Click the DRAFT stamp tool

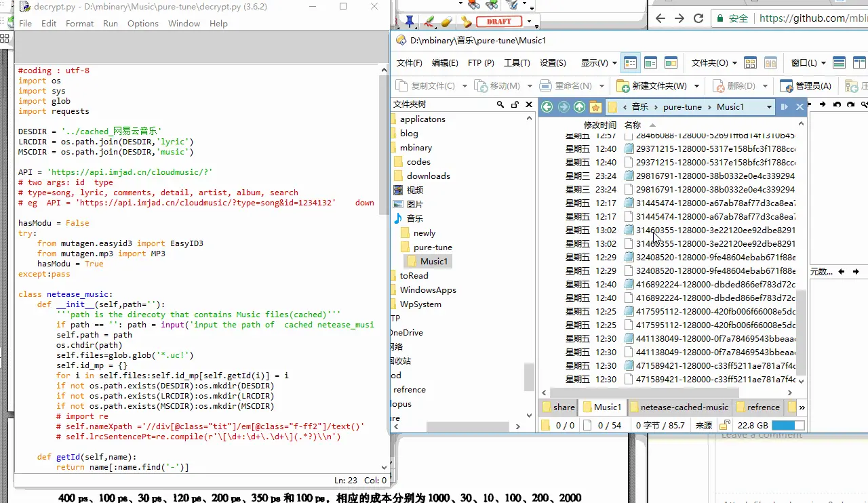(498, 22)
